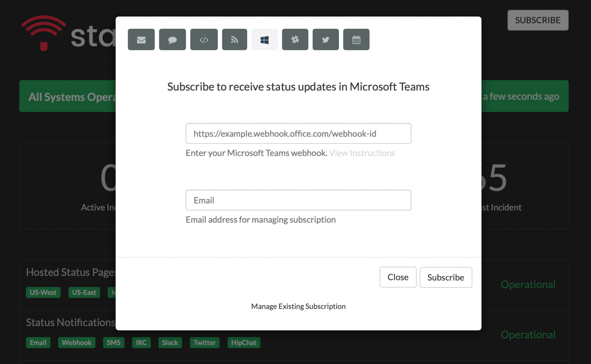The width and height of the screenshot is (591, 364).
Task: Click the View Instructions link
Action: click(x=362, y=153)
